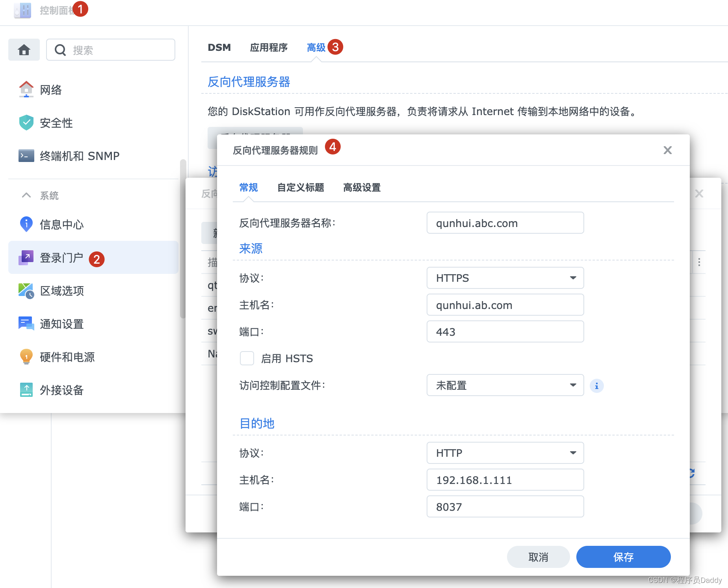Select 硬件和电源 in the sidebar

point(93,357)
